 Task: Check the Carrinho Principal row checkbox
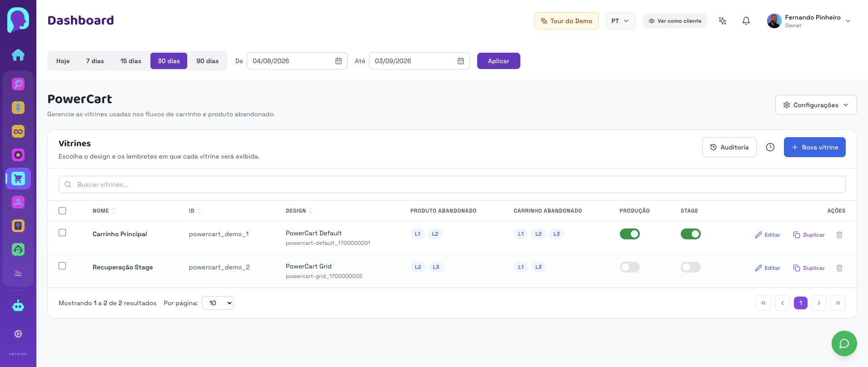[x=62, y=233]
